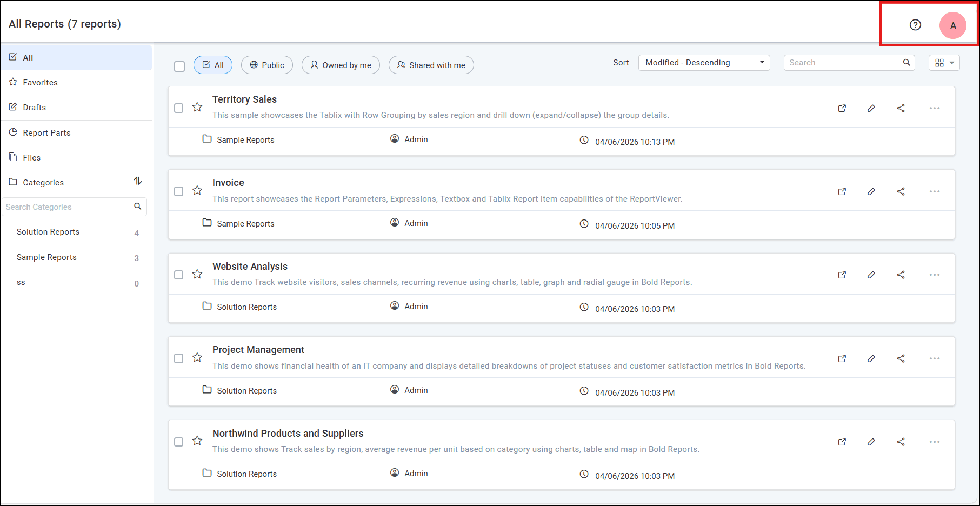Edit the Invoice report with pencil icon
This screenshot has width=980, height=506.
871,191
